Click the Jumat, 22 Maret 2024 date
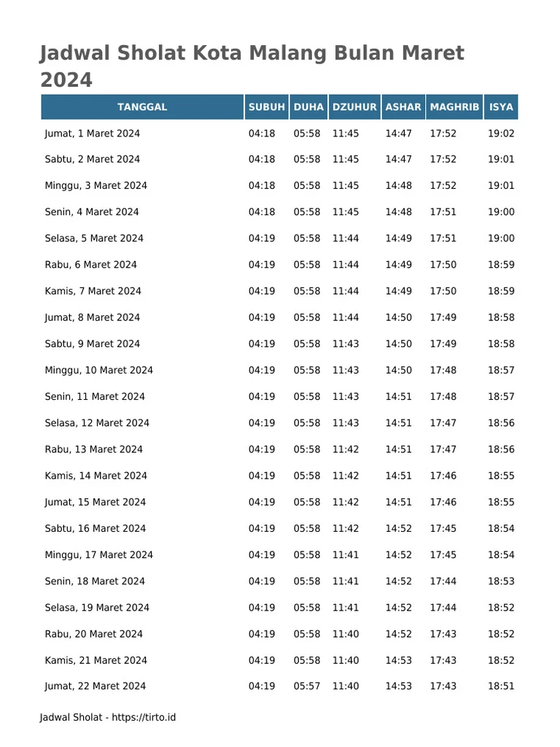This screenshot has width=560, height=747. coord(96,686)
